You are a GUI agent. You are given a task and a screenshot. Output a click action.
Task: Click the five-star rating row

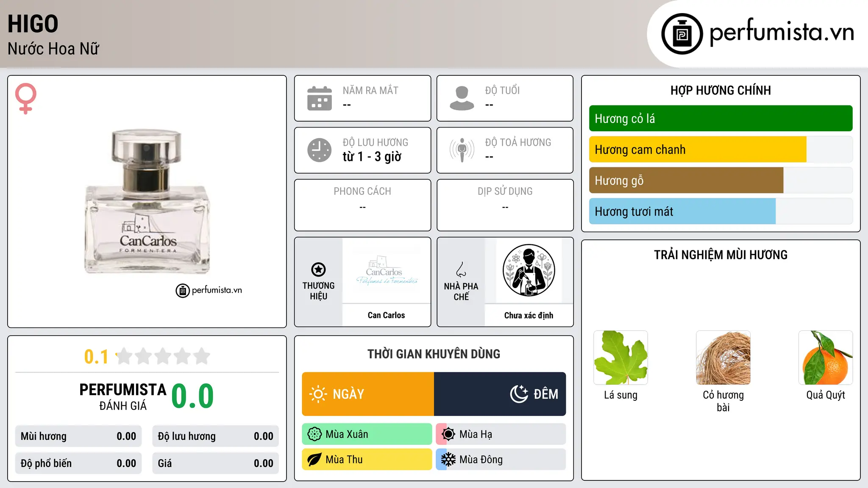163,356
